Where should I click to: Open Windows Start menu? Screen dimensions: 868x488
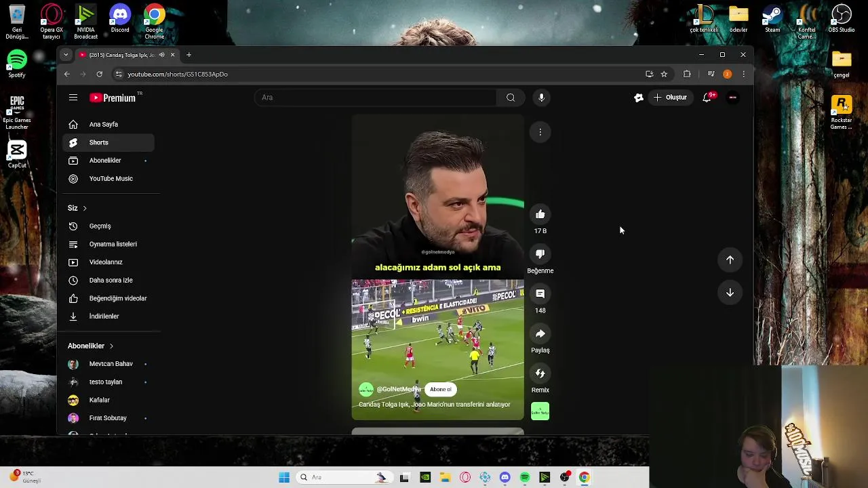tap(284, 477)
